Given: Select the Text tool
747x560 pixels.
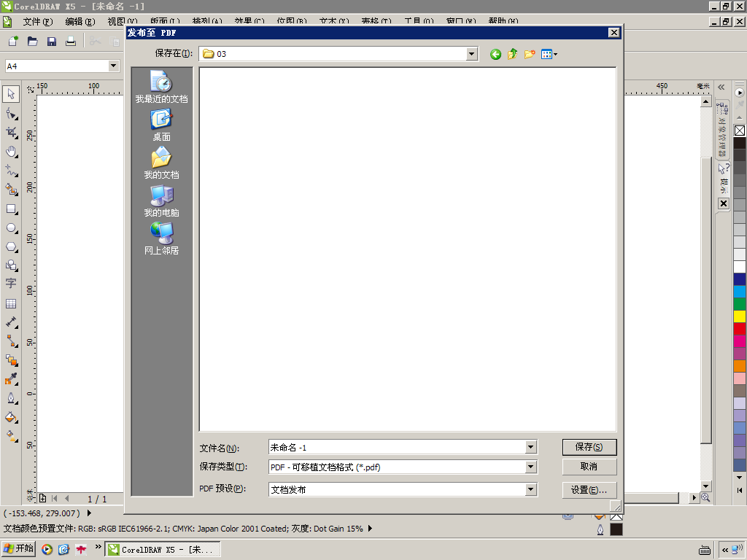Looking at the screenshot, I should (11, 284).
